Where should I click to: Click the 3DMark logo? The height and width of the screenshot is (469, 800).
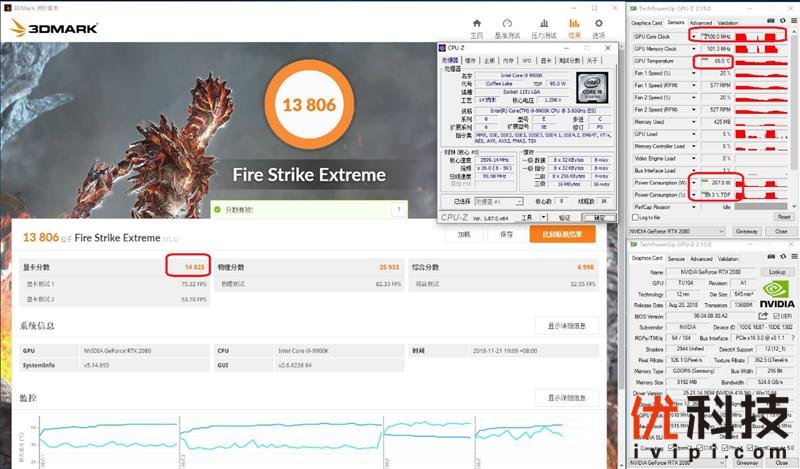click(54, 28)
